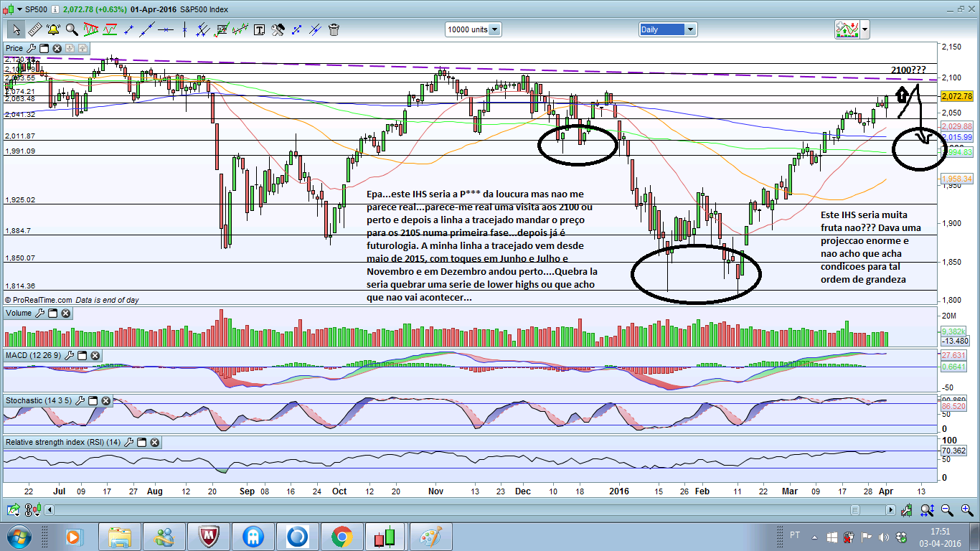The width and height of the screenshot is (980, 551).
Task: Toggle the Stochastic panel window mode
Action: coord(93,400)
